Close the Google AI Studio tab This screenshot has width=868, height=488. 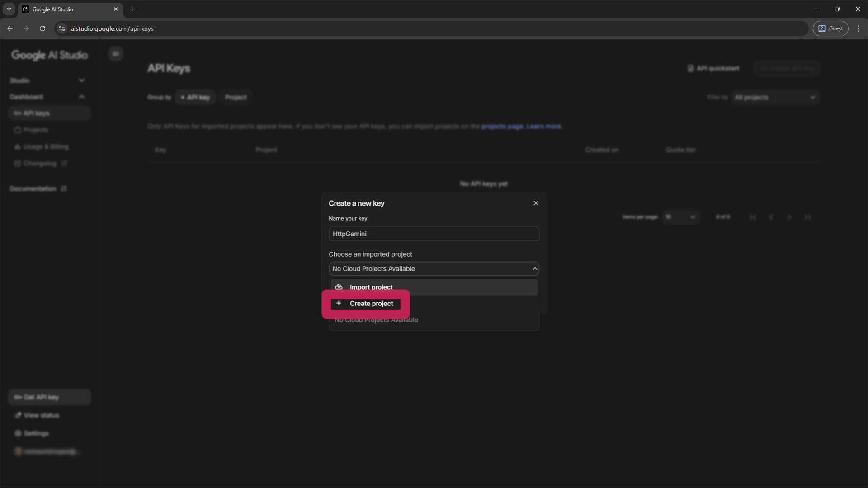(116, 9)
